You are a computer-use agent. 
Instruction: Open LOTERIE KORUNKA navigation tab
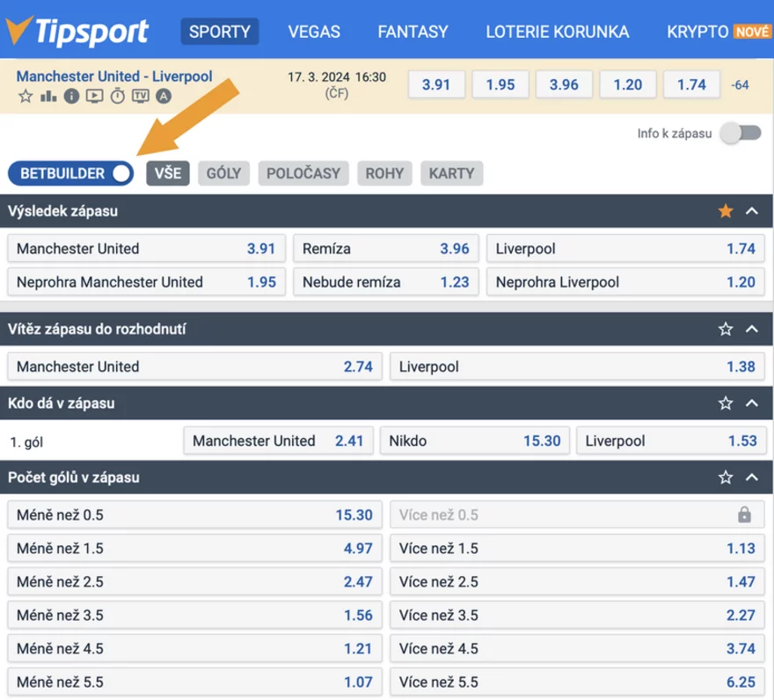point(558,32)
